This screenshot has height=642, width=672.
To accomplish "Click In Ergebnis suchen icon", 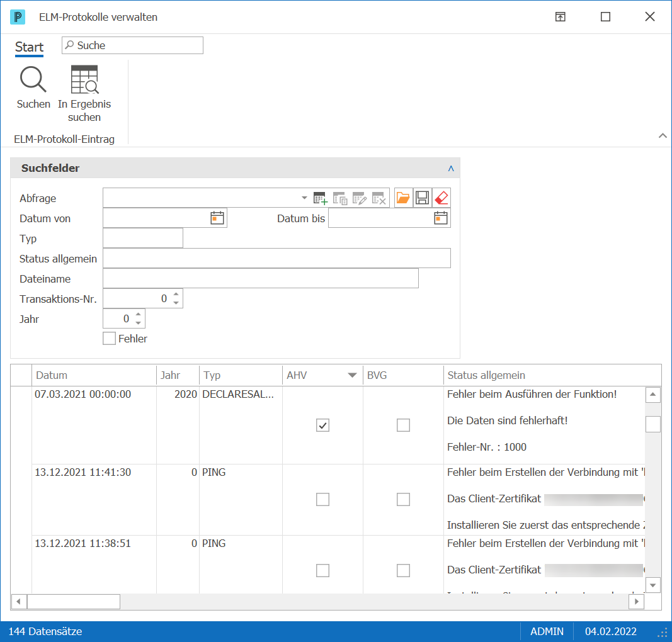I will (x=84, y=80).
